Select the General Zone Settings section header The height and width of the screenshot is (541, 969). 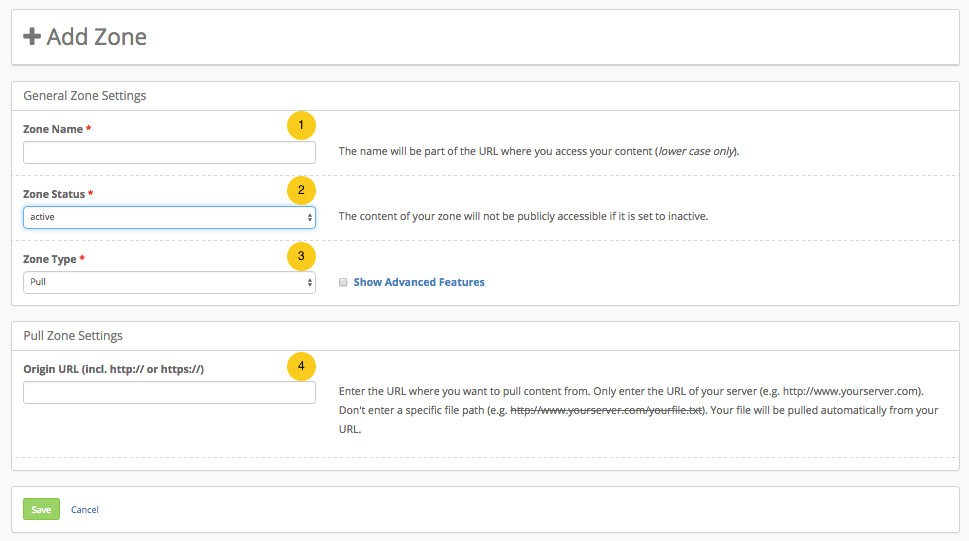tap(85, 96)
